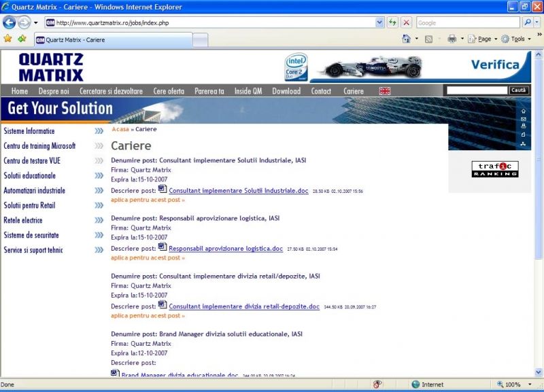Image resolution: width=544 pixels, height=392 pixels.
Task: Open the Tools dropdown menu
Action: [x=516, y=39]
